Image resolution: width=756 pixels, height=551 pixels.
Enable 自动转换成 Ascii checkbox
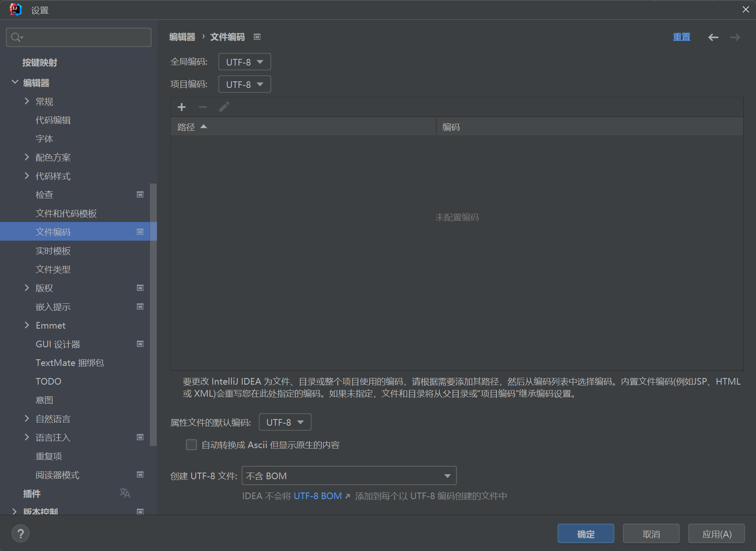click(191, 445)
